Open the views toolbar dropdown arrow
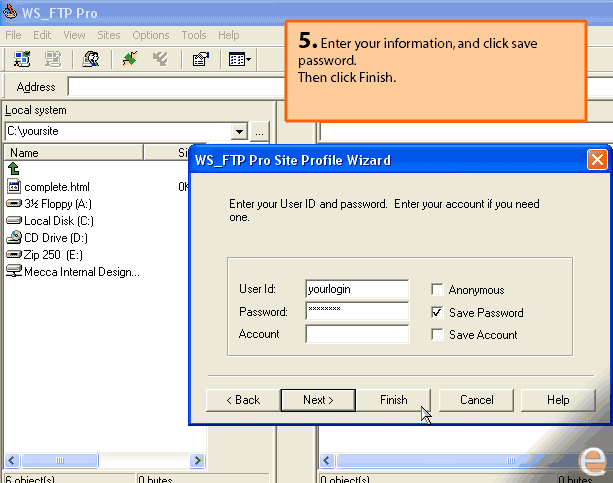Image resolution: width=613 pixels, height=483 pixels. point(248,60)
